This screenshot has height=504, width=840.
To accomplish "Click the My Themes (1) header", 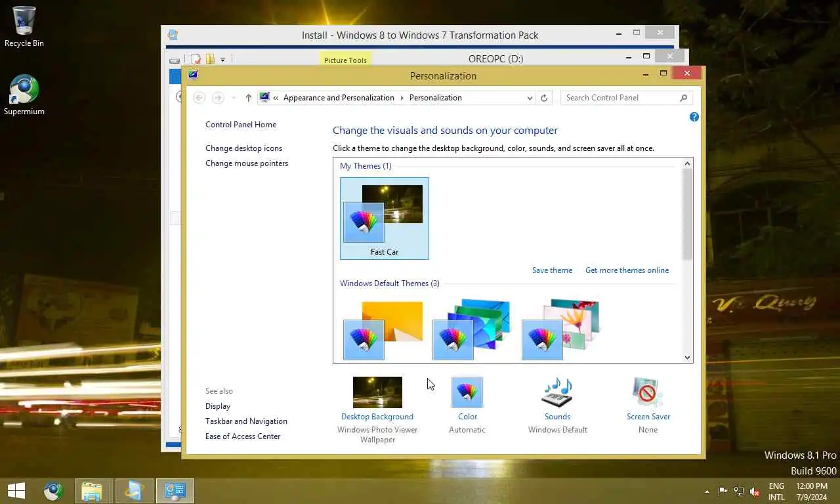I will [366, 166].
